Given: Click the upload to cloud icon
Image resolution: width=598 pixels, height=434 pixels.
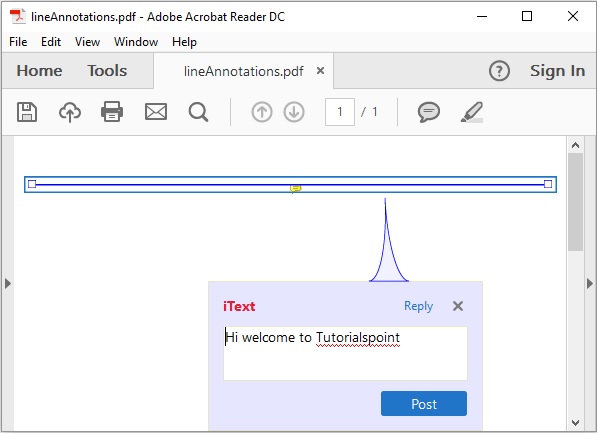Looking at the screenshot, I should point(70,112).
